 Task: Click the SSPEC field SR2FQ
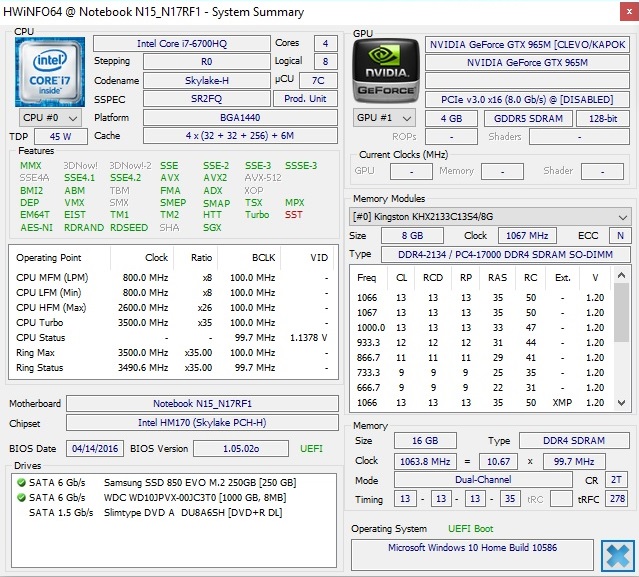[207, 99]
